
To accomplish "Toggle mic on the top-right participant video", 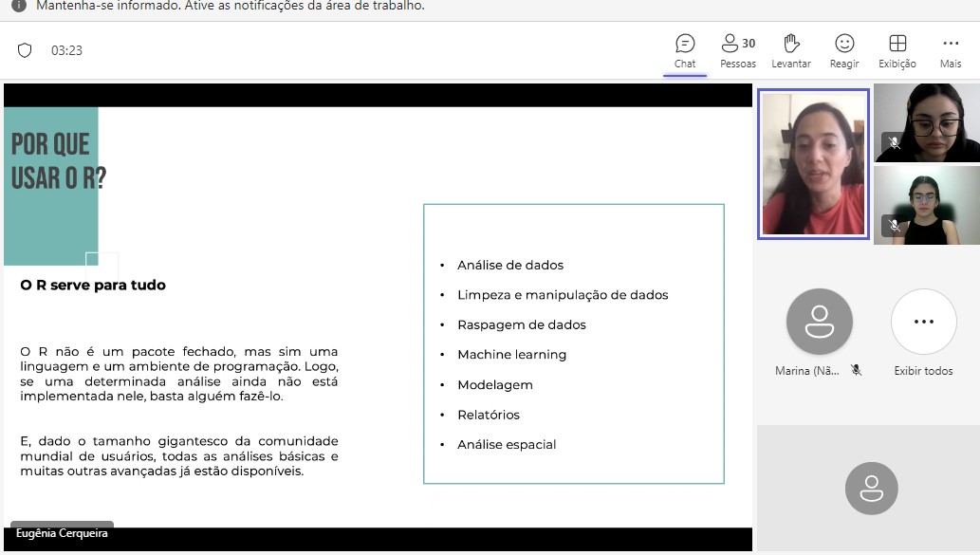I will click(896, 144).
